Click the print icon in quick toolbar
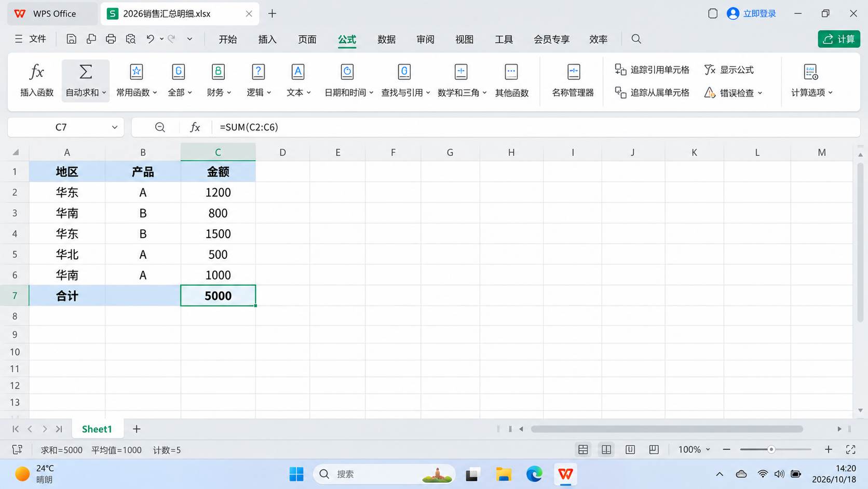Image resolution: width=868 pixels, height=489 pixels. click(111, 39)
